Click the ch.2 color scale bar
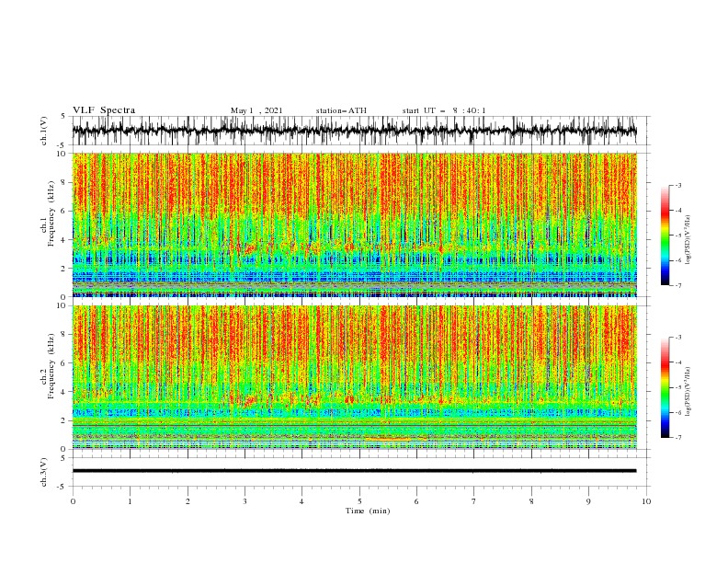Screen dimensions: 728x563 tap(665, 387)
